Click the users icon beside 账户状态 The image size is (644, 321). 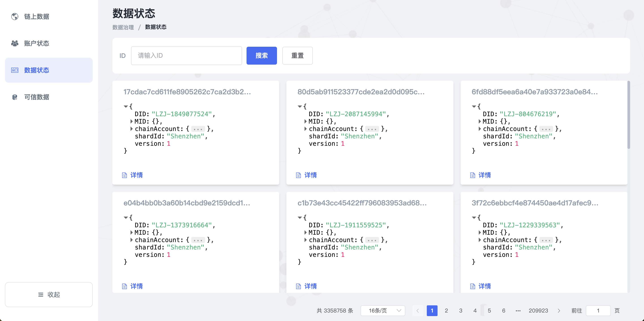click(x=15, y=43)
